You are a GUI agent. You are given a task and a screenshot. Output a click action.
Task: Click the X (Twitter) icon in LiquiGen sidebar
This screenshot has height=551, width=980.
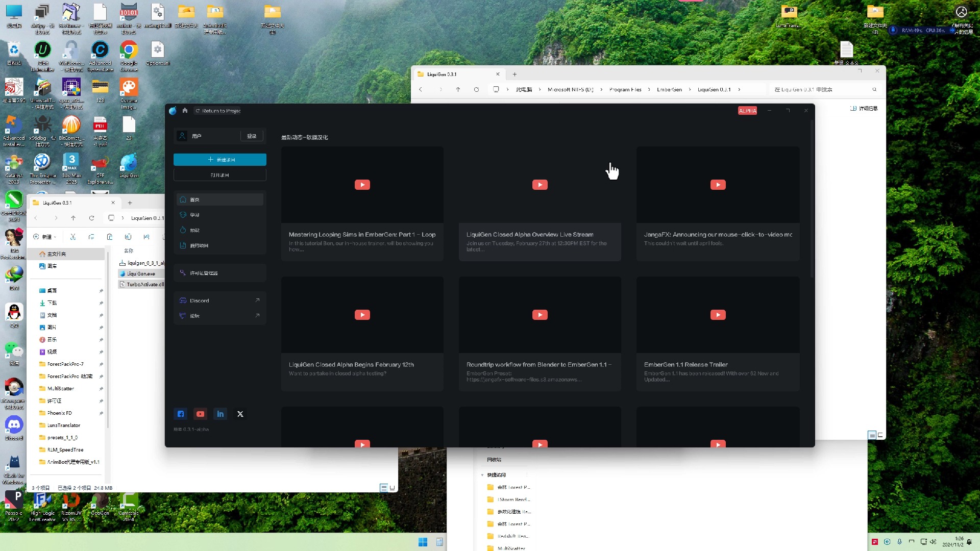point(240,414)
